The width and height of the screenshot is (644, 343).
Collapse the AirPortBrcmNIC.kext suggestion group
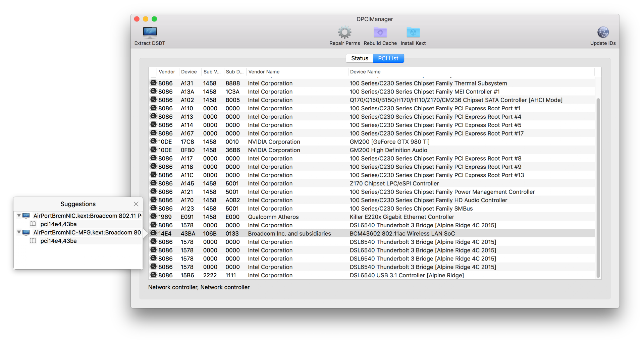[x=19, y=216]
